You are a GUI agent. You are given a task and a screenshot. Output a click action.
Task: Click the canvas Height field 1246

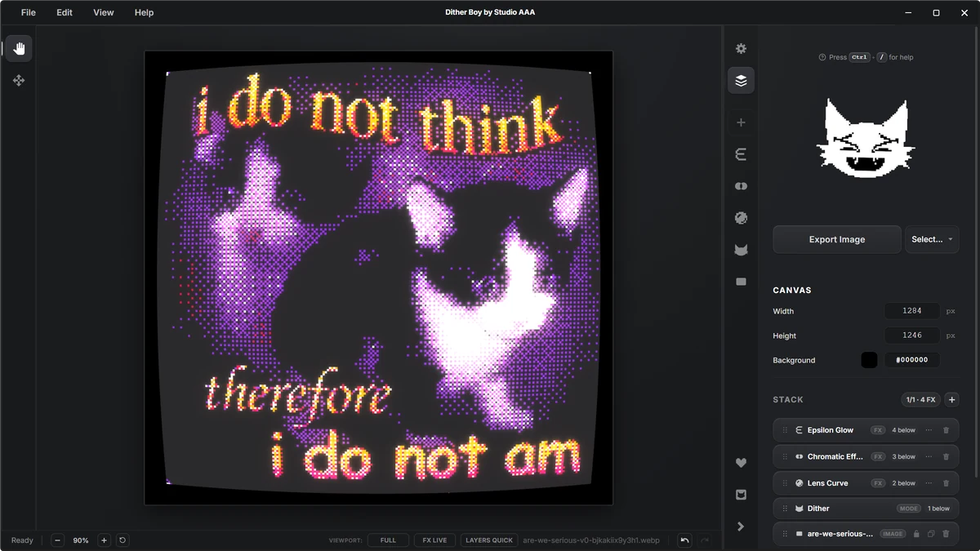(912, 335)
